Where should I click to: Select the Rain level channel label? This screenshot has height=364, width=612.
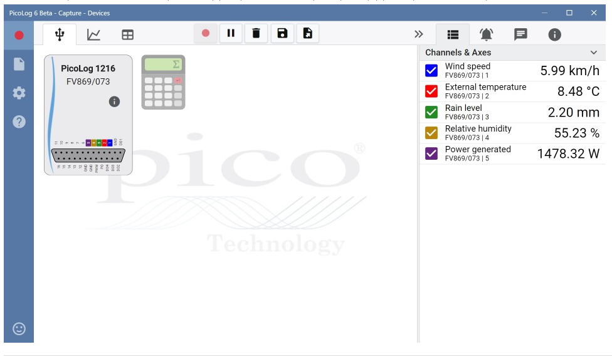(463, 108)
